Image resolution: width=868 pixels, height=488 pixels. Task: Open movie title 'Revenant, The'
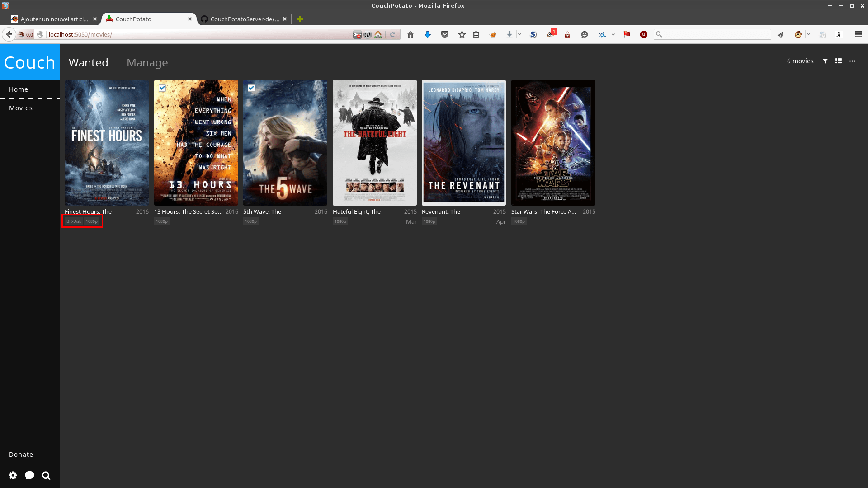point(441,211)
